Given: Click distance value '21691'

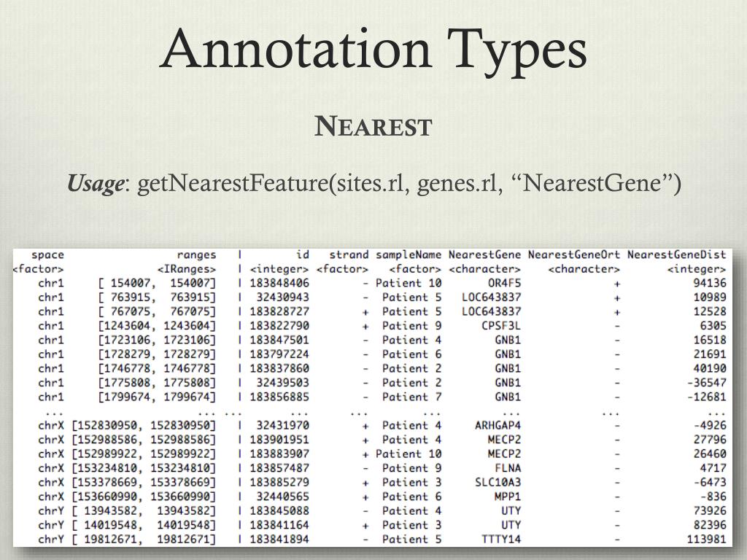Looking at the screenshot, I should coord(710,355).
